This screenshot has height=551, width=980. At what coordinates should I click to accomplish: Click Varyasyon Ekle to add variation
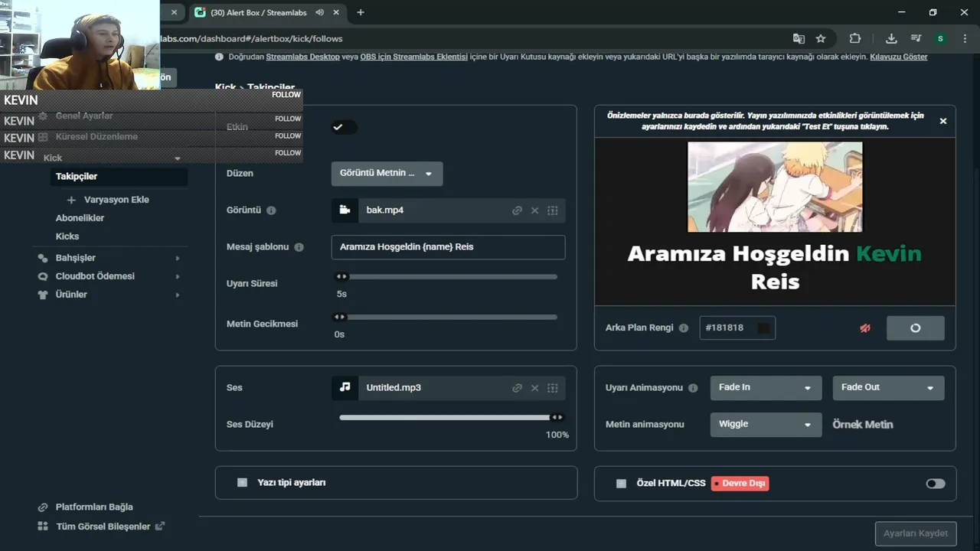click(x=108, y=200)
